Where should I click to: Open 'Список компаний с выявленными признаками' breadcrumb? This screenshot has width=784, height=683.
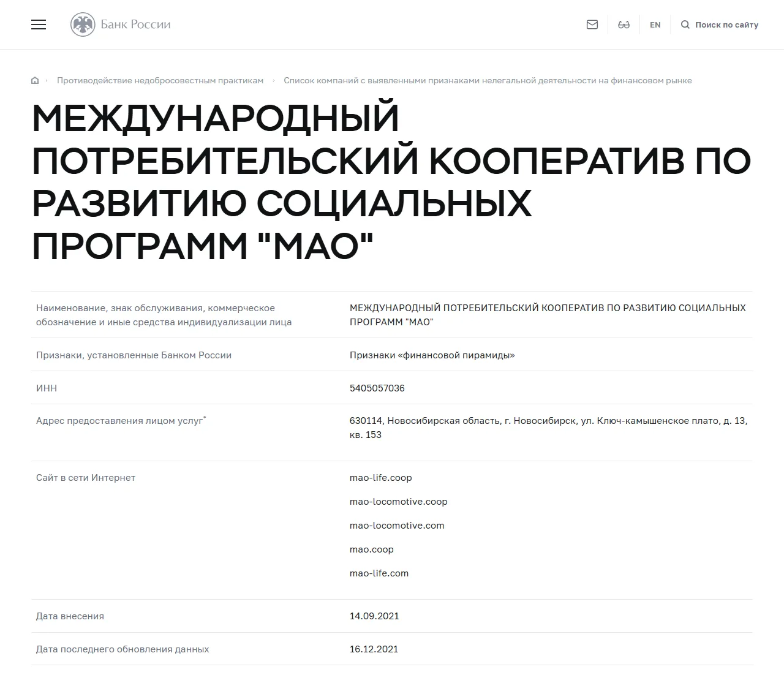[488, 80]
